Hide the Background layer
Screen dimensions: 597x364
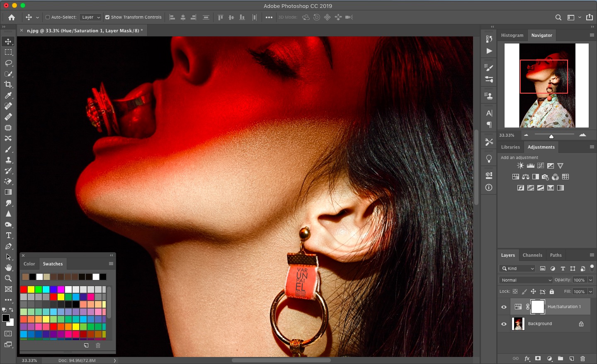[x=504, y=324]
